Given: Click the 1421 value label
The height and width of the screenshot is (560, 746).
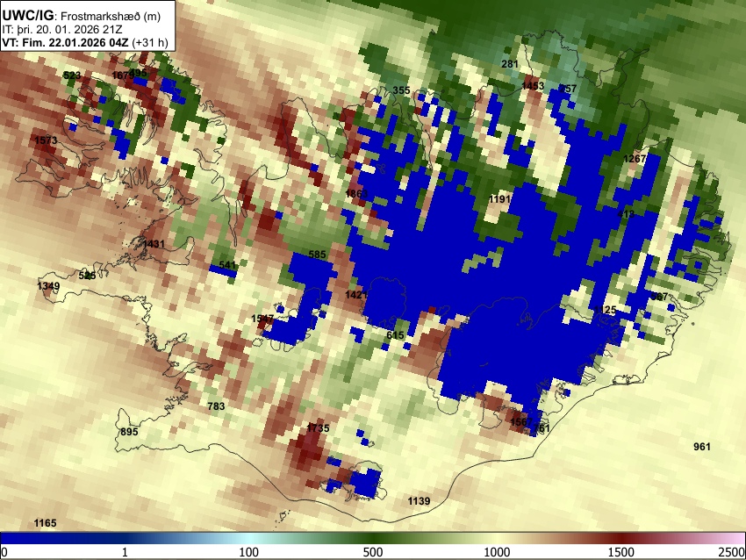Looking at the screenshot, I should tap(356, 295).
